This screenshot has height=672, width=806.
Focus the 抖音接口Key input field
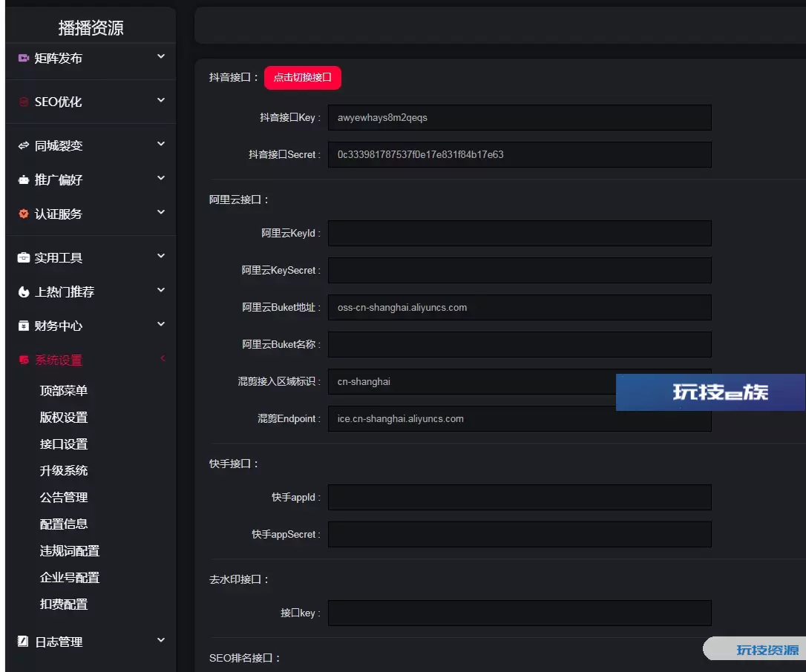[x=520, y=118]
